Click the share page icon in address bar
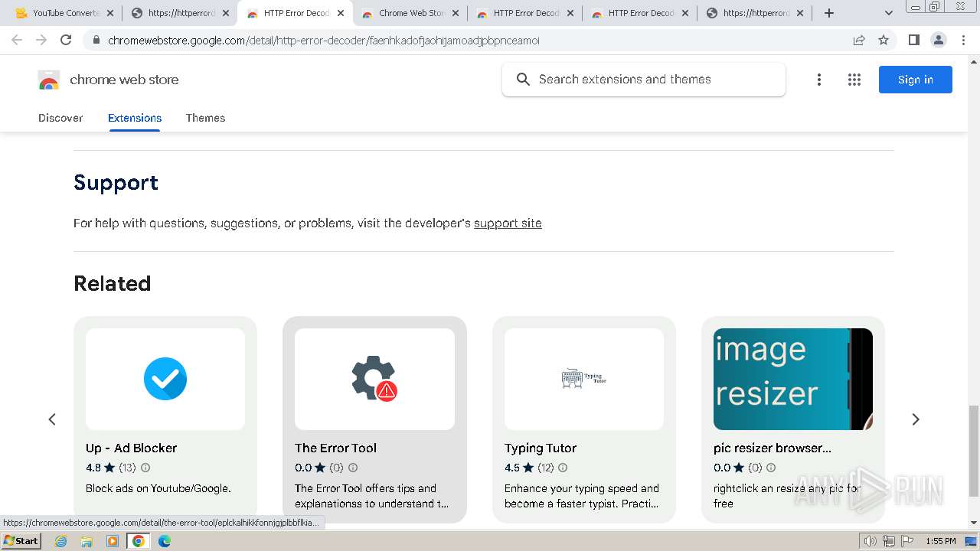980x551 pixels. point(859,40)
